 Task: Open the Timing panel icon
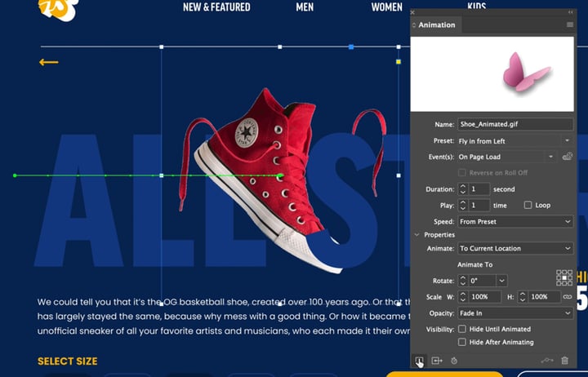[x=454, y=361]
